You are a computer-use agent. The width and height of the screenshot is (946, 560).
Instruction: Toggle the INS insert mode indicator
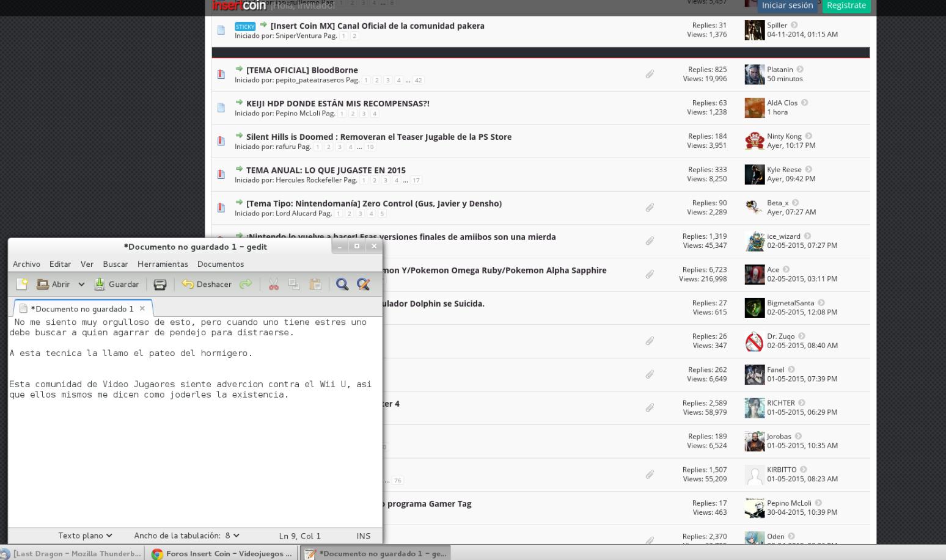[x=364, y=536]
